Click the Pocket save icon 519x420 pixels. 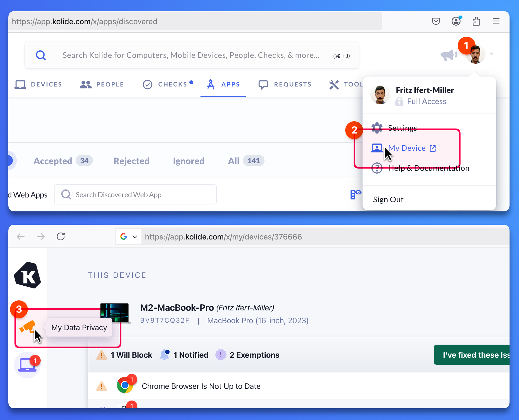tap(436, 21)
